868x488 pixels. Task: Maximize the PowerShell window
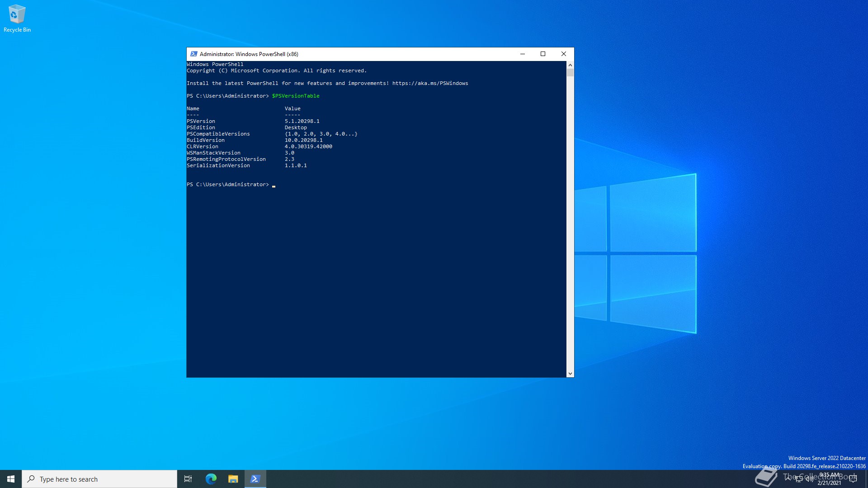543,54
